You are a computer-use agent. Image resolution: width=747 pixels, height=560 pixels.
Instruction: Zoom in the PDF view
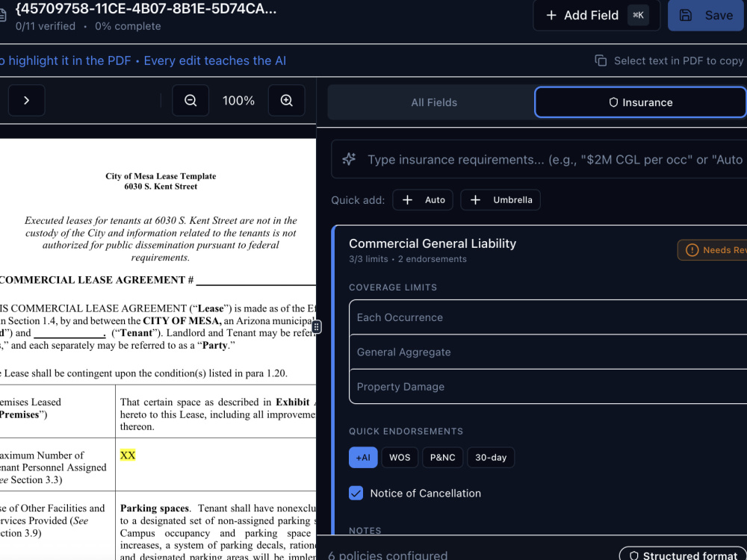(x=286, y=101)
